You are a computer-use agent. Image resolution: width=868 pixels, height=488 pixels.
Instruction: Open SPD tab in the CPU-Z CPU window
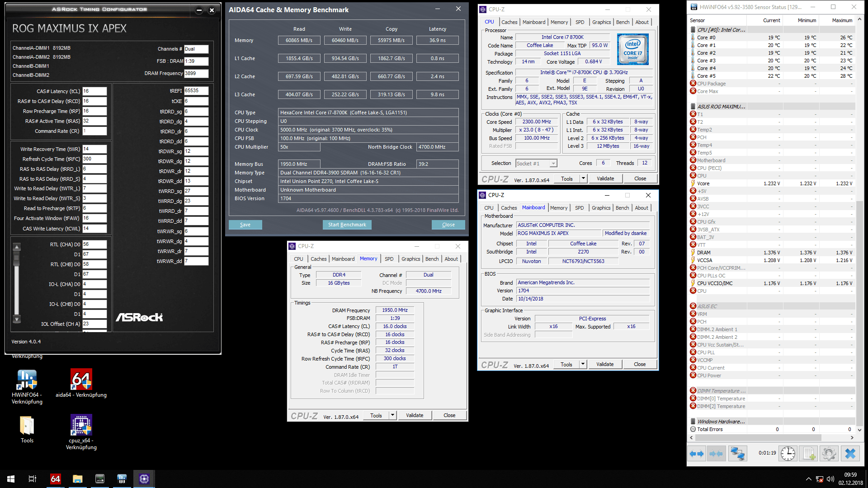[x=580, y=22]
